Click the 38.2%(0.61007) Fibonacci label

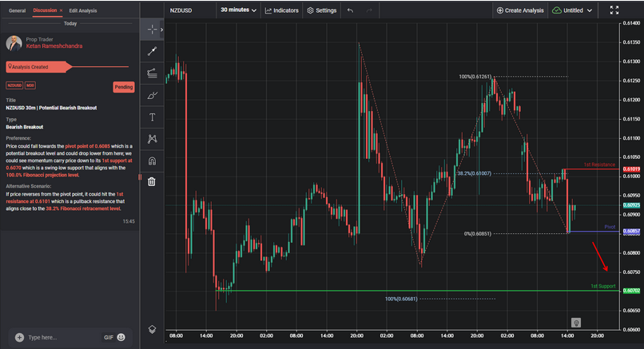tap(474, 173)
